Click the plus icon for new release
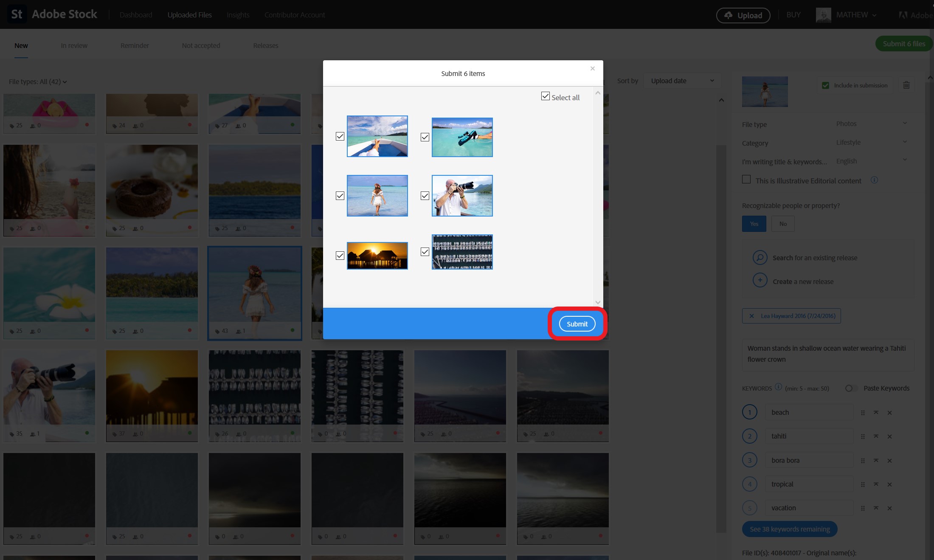 760,281
